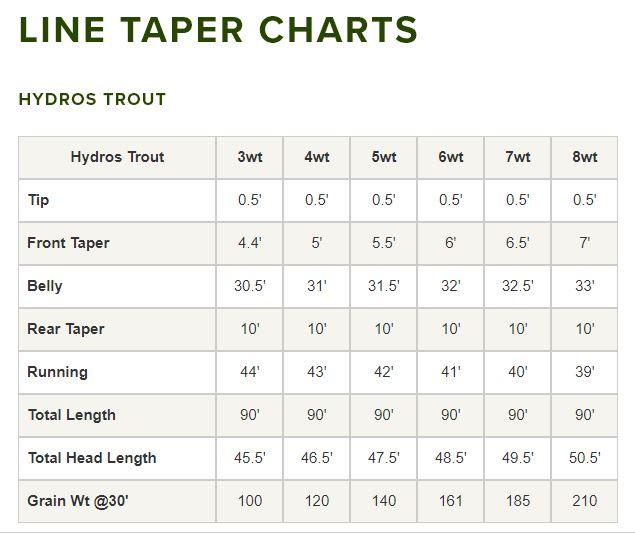Select the 48.5' total head length cell

pos(450,458)
